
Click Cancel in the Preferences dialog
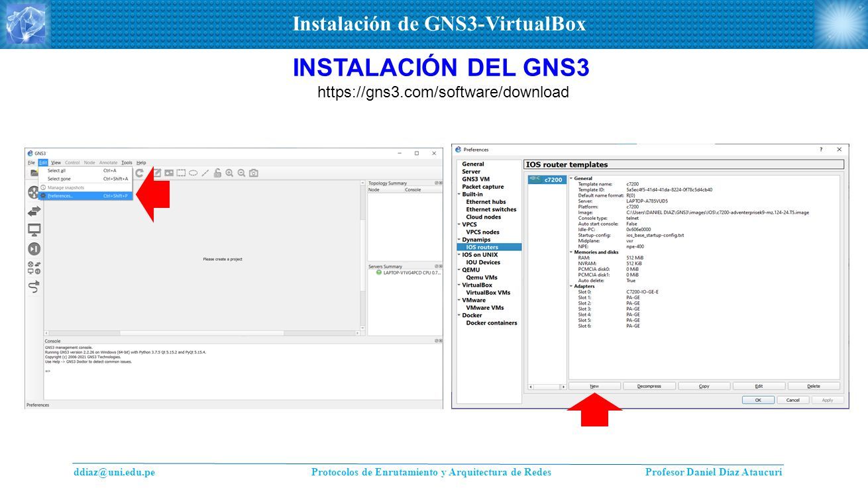pyautogui.click(x=792, y=400)
